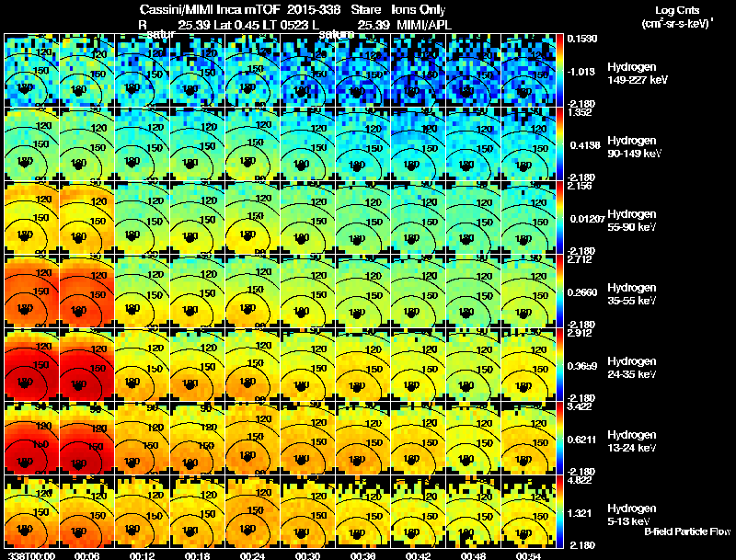
Task: Click the Hydrogen 55-90 keV color bar
Action: point(559,217)
